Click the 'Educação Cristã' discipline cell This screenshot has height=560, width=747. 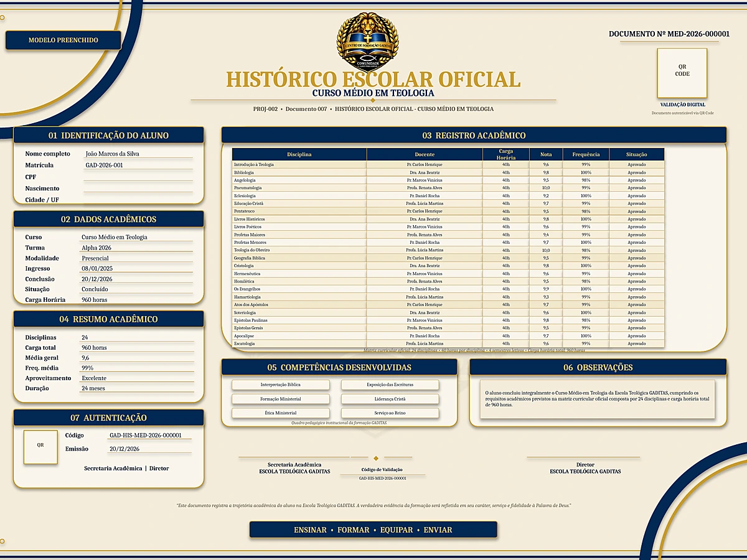tap(299, 203)
